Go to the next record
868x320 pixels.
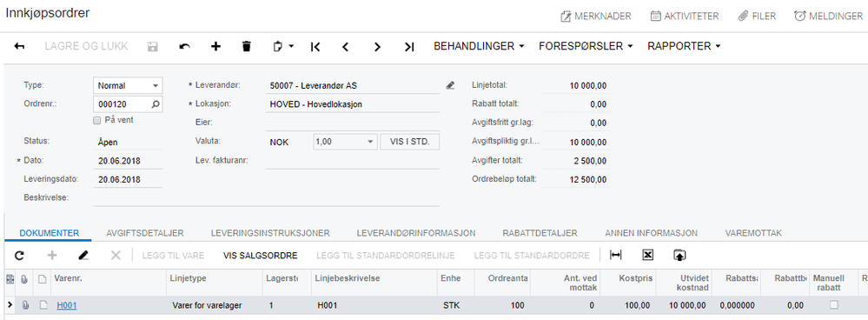point(378,47)
